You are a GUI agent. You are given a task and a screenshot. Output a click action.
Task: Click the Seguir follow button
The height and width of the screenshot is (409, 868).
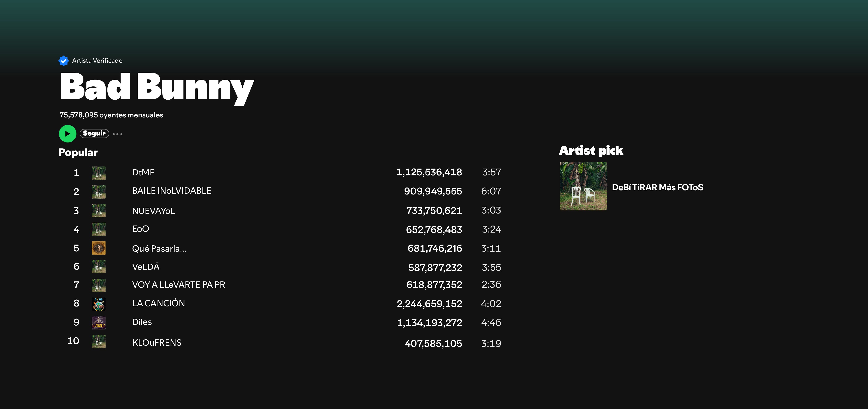tap(94, 134)
